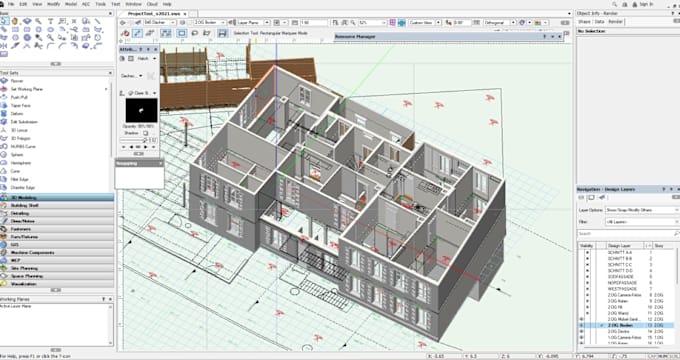This screenshot has height=360, width=680.
Task: Choose the Set Working Plane tool
Action: [27, 89]
